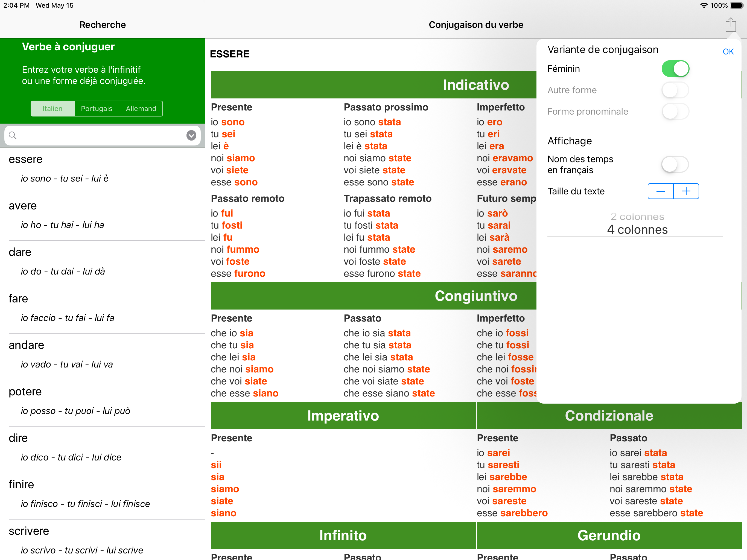747x560 pixels.
Task: Enable Nom des temps en français switch
Action: 675,165
